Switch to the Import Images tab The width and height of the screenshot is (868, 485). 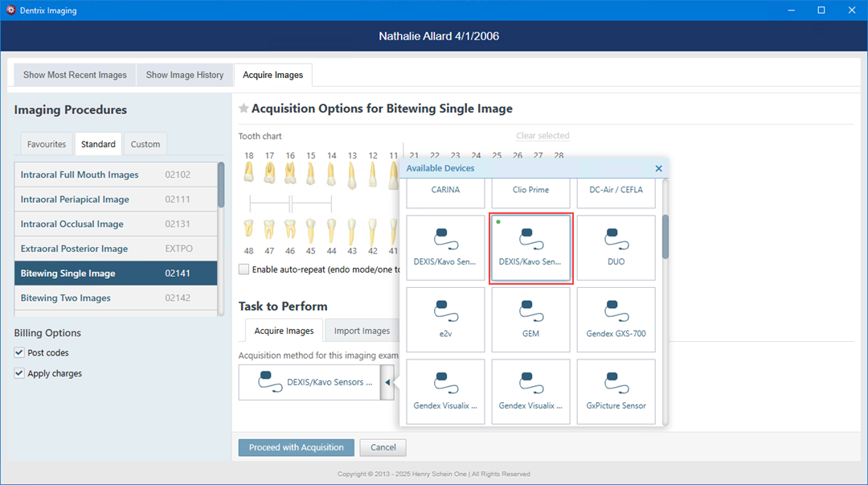362,331
